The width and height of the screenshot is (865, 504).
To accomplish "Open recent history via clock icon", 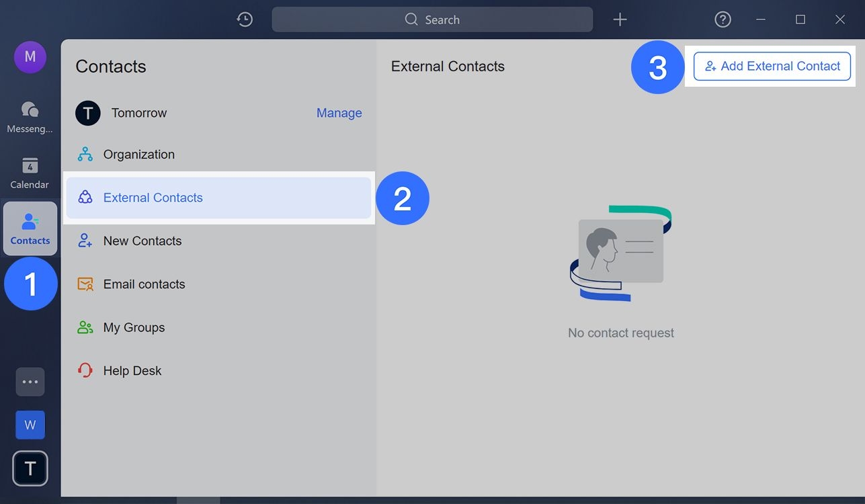I will tap(244, 19).
